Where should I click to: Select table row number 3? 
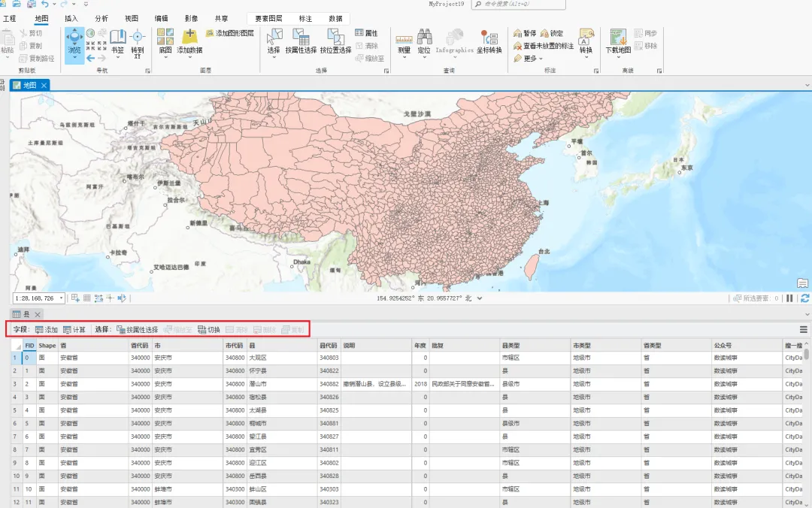15,384
